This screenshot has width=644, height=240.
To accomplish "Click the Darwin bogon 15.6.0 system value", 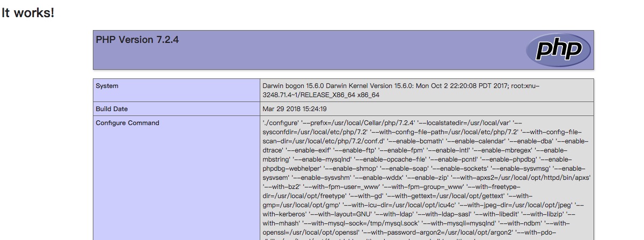I will point(401,90).
